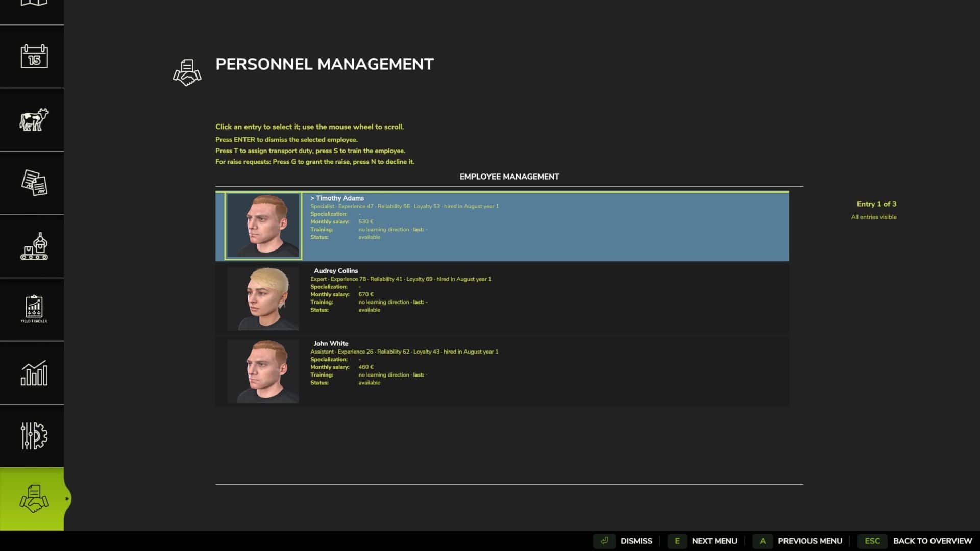Image resolution: width=980 pixels, height=551 pixels.
Task: Click the A key Previous Menu icon
Action: 763,541
